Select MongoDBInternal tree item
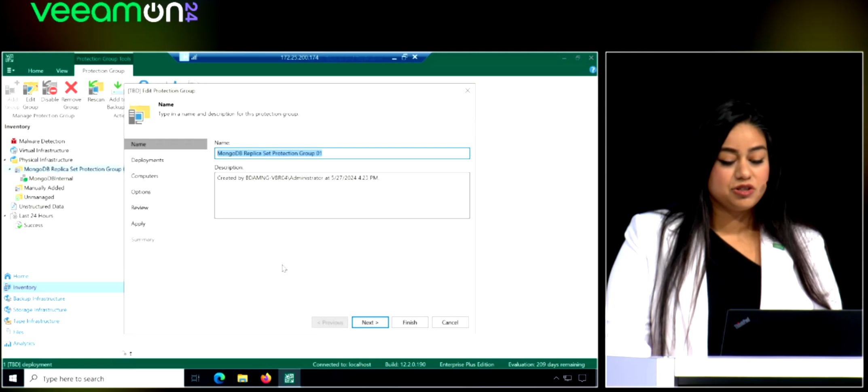Image resolution: width=868 pixels, height=392 pixels. tap(51, 178)
